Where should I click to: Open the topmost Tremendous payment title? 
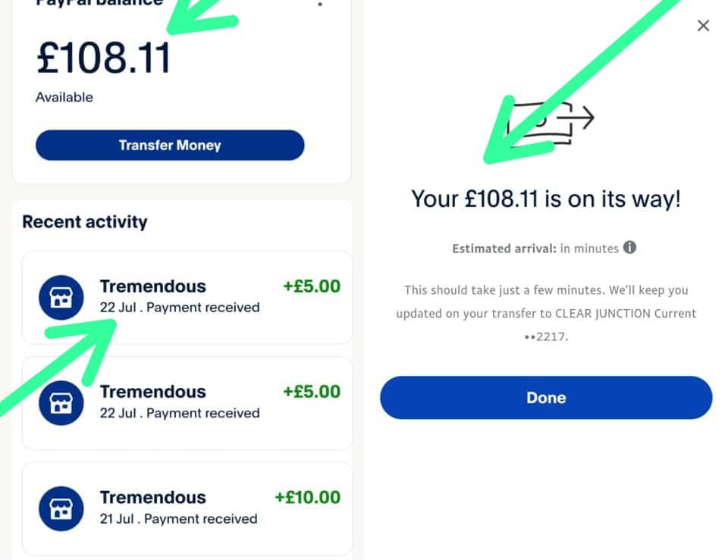tap(152, 286)
